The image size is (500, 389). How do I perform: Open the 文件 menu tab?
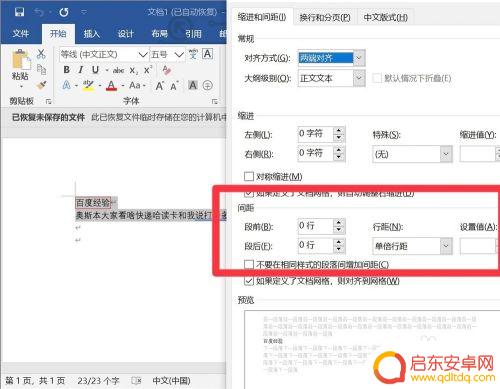[x=21, y=33]
